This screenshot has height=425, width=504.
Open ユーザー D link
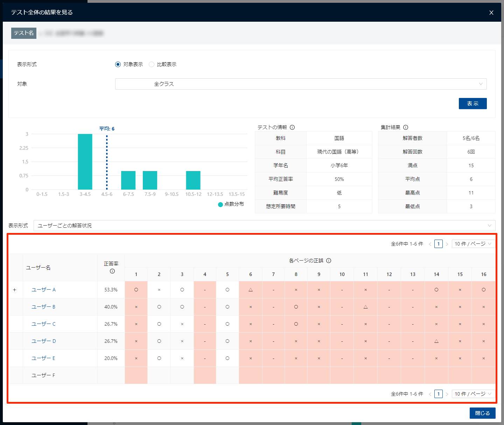click(x=44, y=341)
